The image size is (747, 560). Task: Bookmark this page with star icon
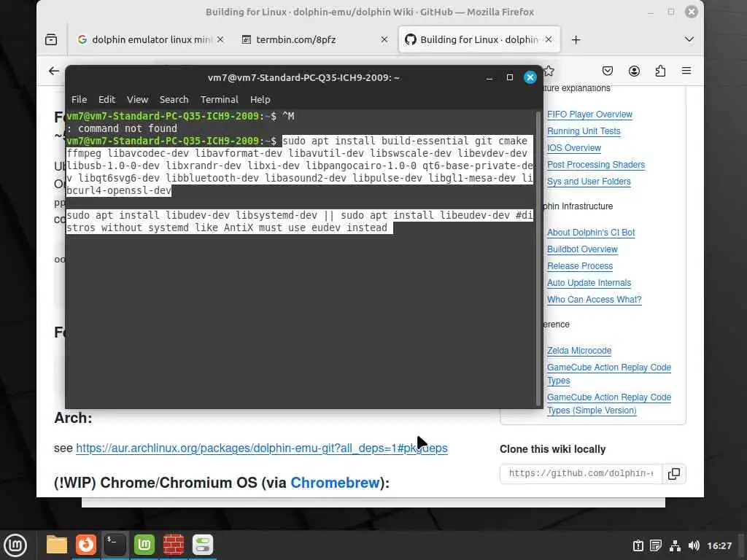[x=549, y=71]
